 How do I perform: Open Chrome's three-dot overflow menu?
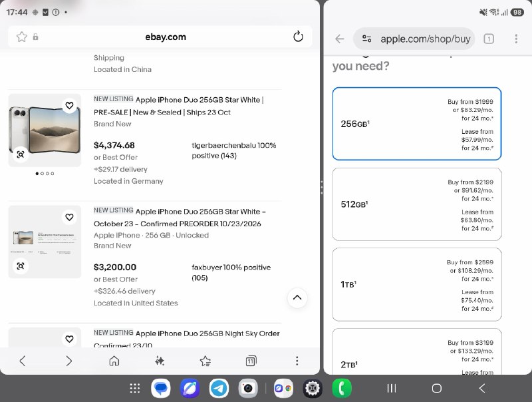pyautogui.click(x=516, y=39)
